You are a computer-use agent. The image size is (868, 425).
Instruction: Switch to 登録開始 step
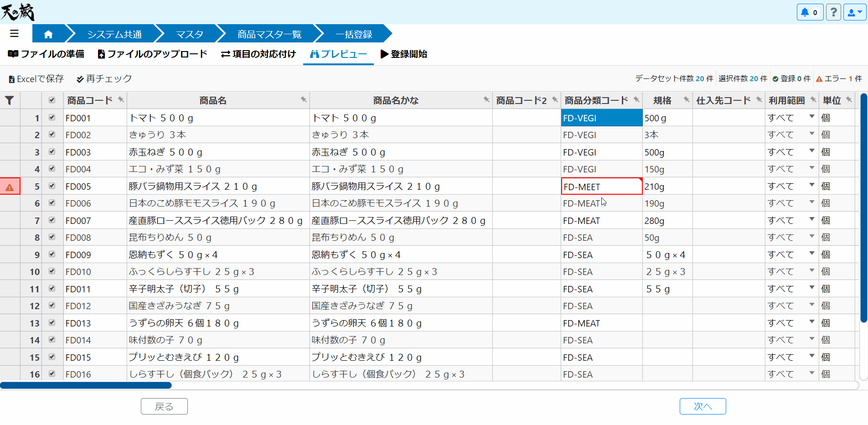coord(404,54)
